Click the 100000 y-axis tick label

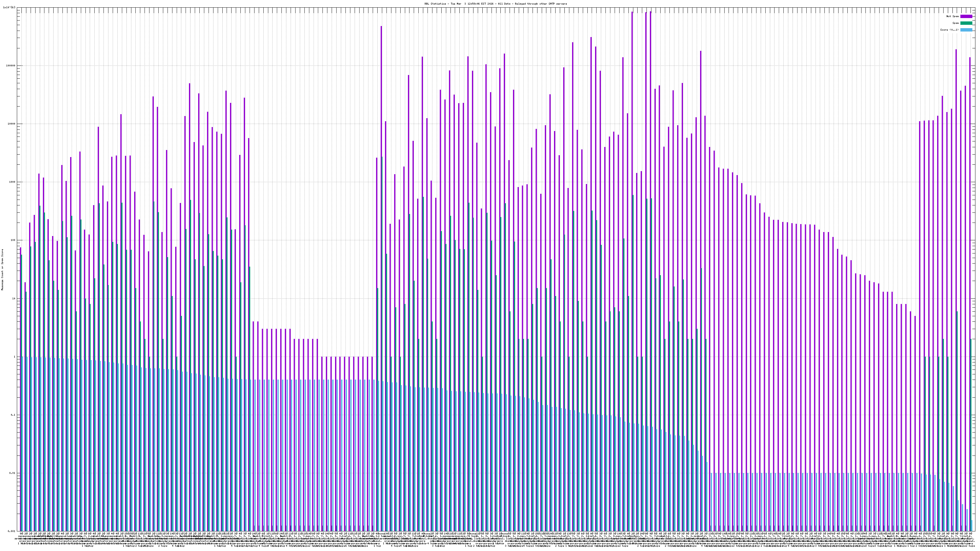tap(11, 66)
